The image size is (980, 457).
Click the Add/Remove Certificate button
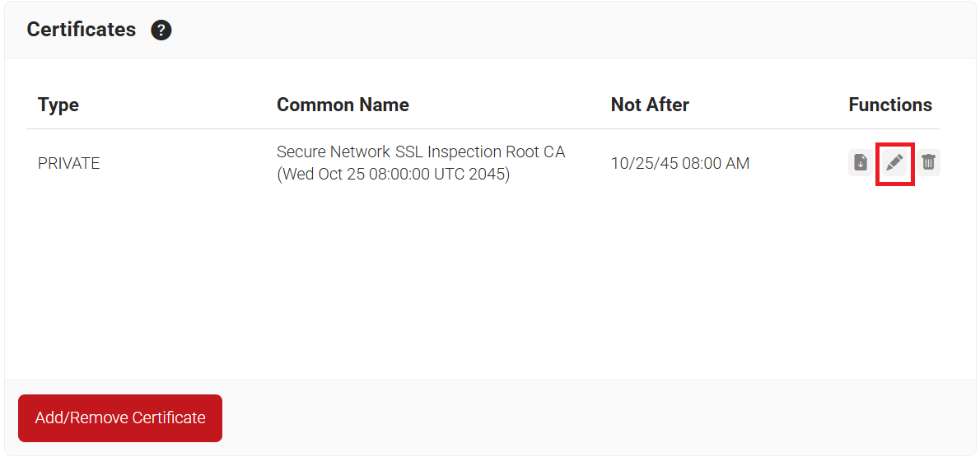120,418
